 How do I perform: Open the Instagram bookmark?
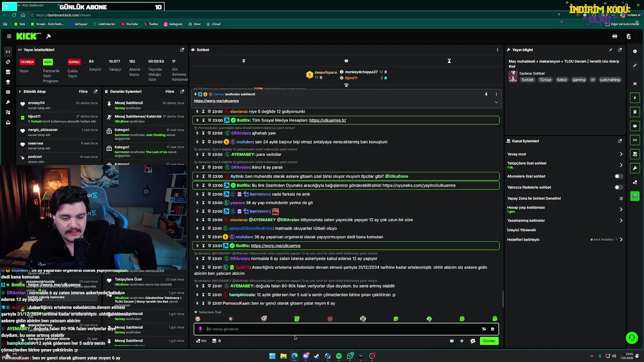(x=173, y=24)
